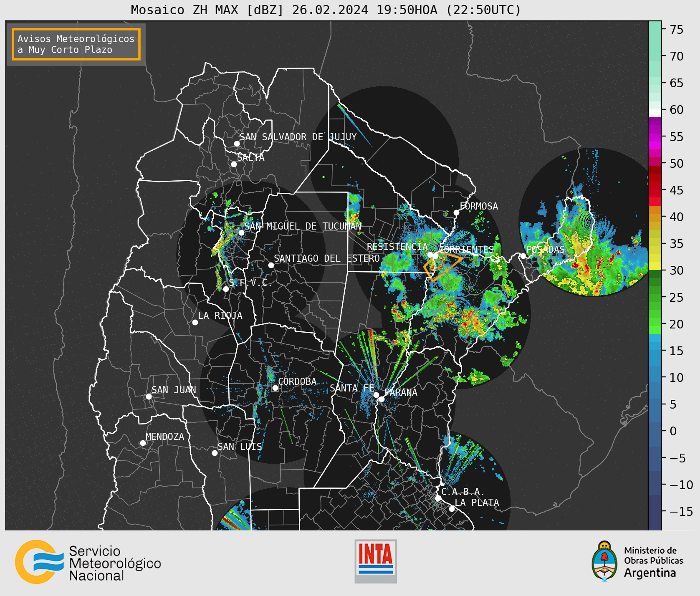Viewport: 700px width, 596px height.
Task: Click the INTA logo
Action: [376, 561]
